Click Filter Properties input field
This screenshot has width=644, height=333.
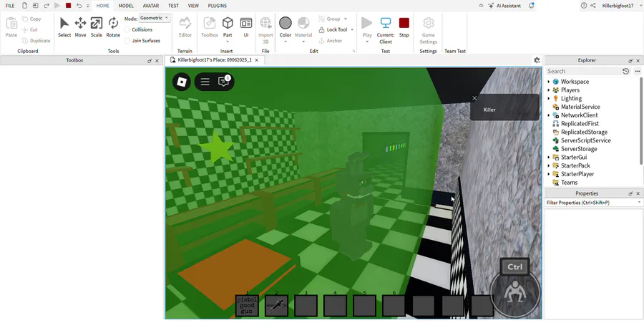[x=593, y=203]
